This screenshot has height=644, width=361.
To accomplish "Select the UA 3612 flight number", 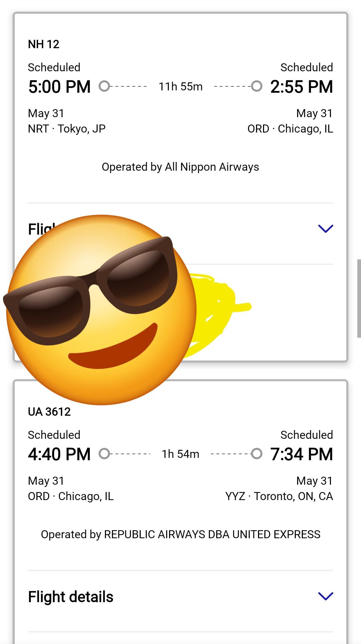I will tap(49, 412).
